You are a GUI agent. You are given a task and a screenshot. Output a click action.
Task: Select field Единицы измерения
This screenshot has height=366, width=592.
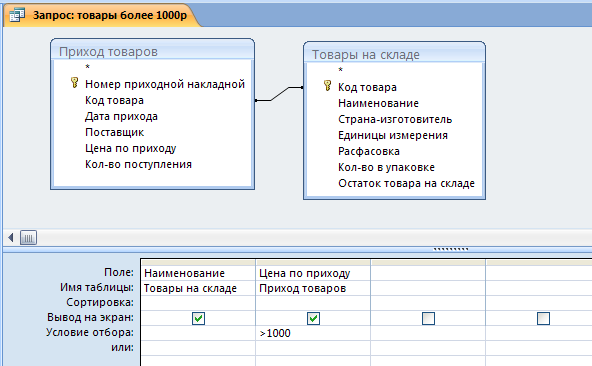click(393, 135)
